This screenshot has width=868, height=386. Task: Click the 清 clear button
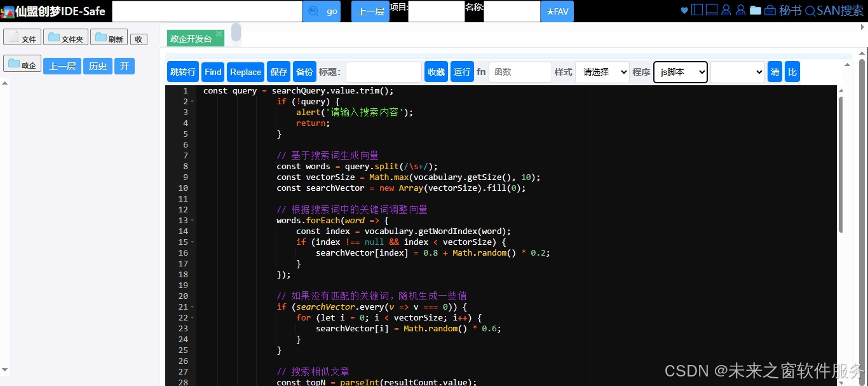click(775, 72)
